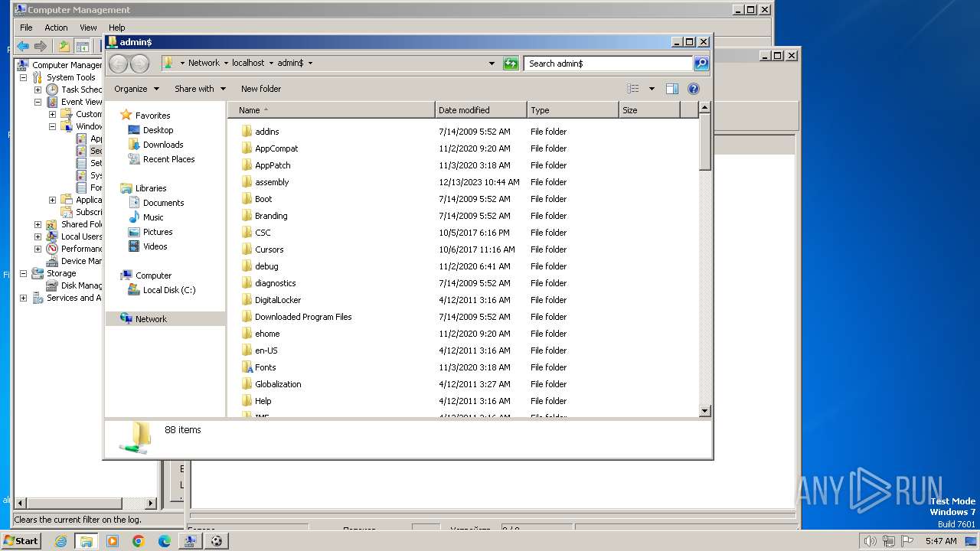Open Microsoft Edge from taskbar
Image resolution: width=980 pixels, height=551 pixels.
164,541
